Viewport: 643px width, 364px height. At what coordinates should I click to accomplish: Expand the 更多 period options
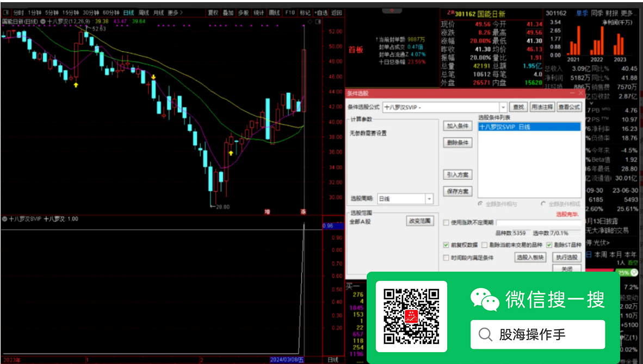175,12
